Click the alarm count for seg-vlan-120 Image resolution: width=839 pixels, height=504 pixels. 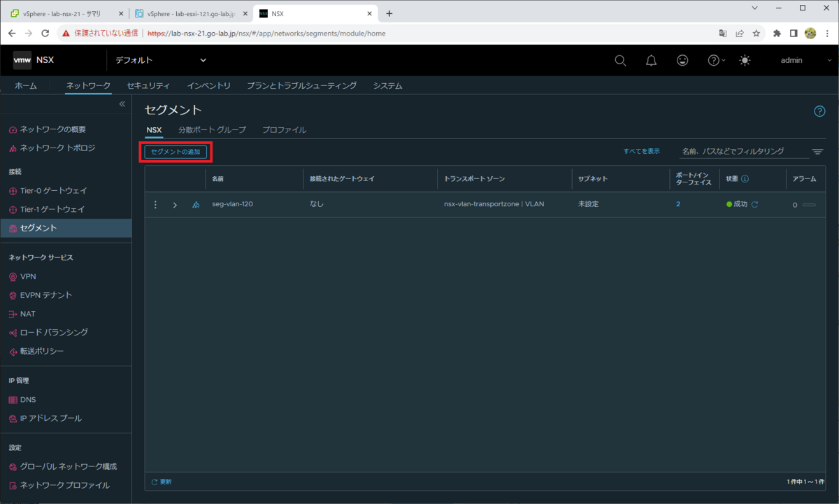pyautogui.click(x=795, y=205)
